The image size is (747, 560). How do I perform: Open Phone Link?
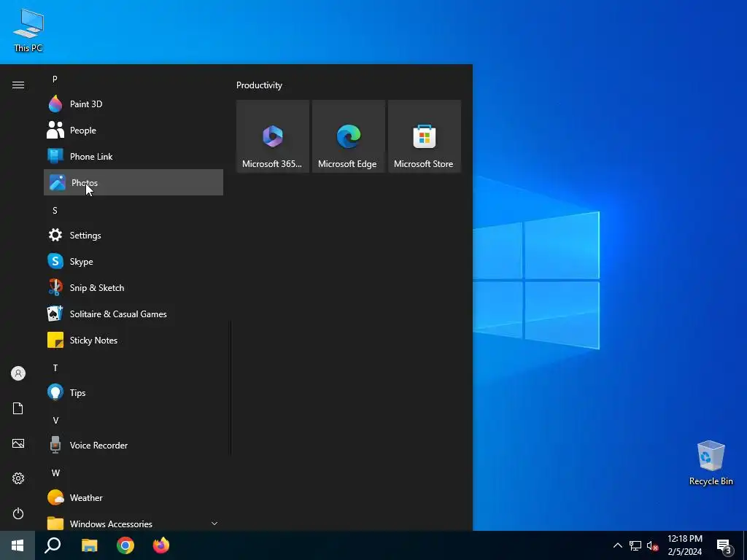(x=133, y=156)
